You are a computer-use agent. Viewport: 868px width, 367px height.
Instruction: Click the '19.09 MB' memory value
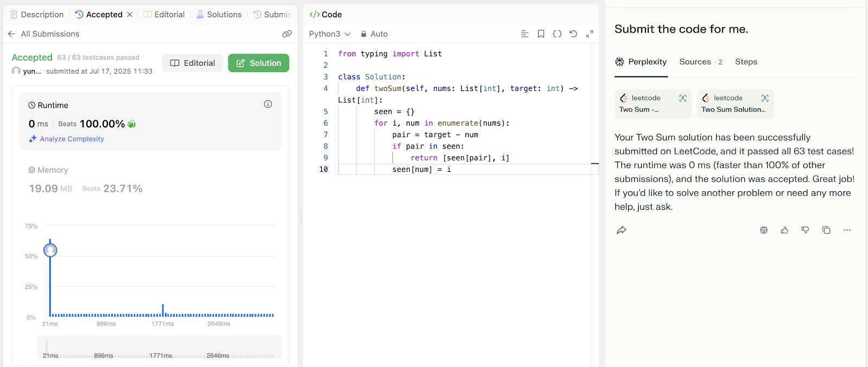[50, 189]
